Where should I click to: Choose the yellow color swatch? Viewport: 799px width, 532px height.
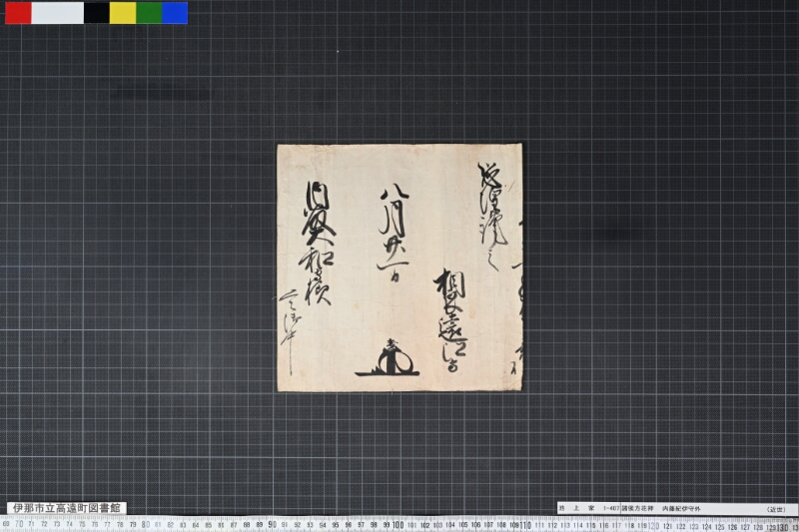[123, 13]
